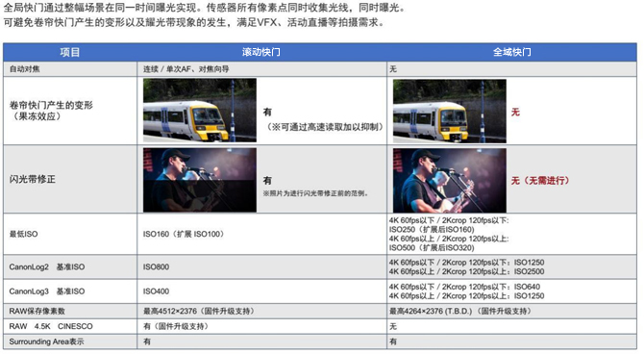Click the 最高4512×2376 cell text
This screenshot has width=644, height=354.
click(198, 312)
